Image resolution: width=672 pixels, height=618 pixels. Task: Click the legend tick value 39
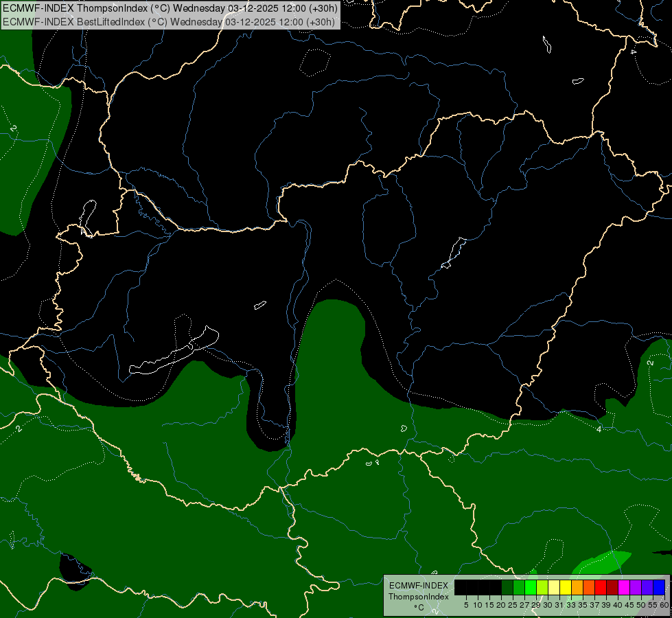pyautogui.click(x=606, y=605)
